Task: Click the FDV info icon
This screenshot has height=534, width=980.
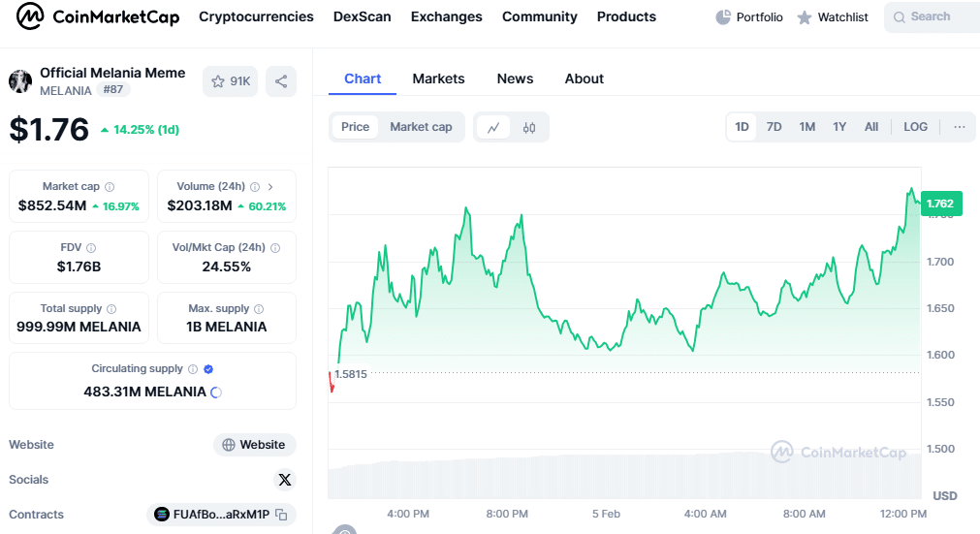Action: (x=91, y=248)
